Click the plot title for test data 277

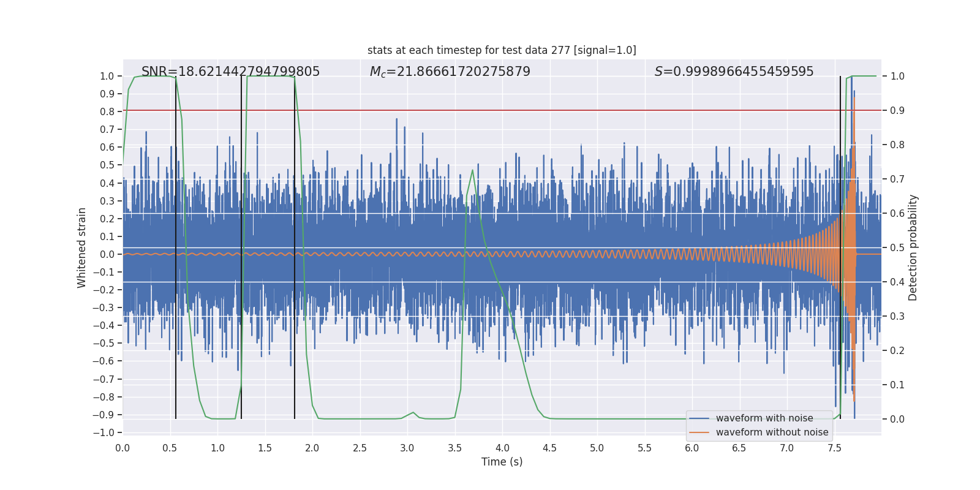(x=502, y=50)
